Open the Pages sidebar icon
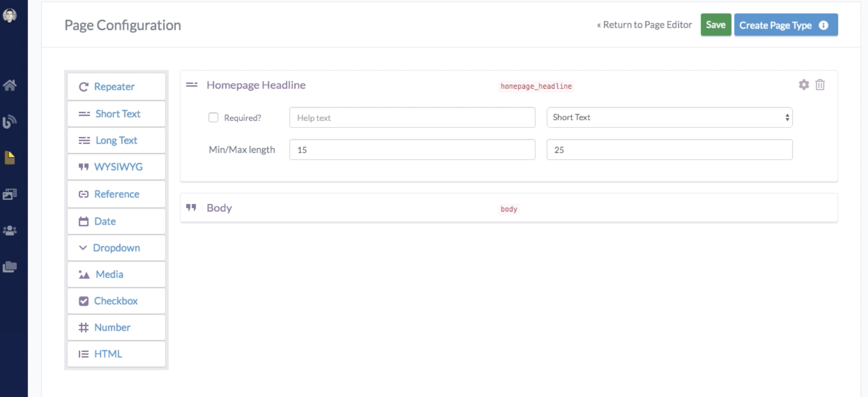The height and width of the screenshot is (397, 868). tap(10, 158)
